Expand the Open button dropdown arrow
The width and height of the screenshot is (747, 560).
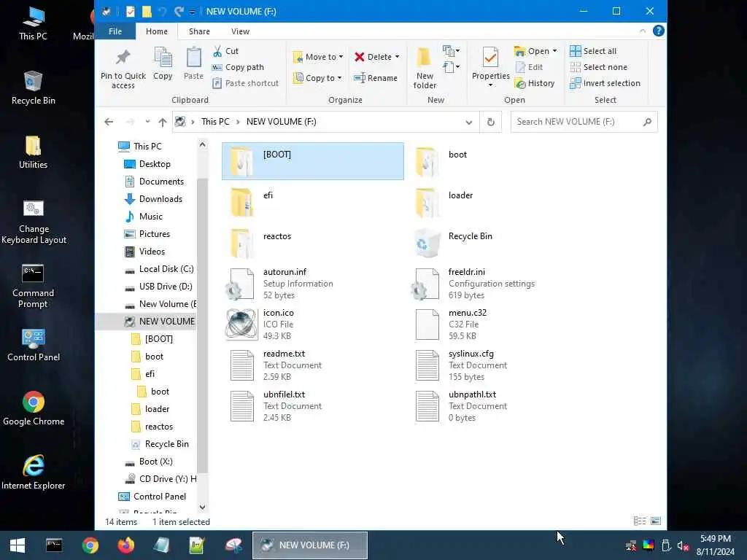pyautogui.click(x=554, y=51)
